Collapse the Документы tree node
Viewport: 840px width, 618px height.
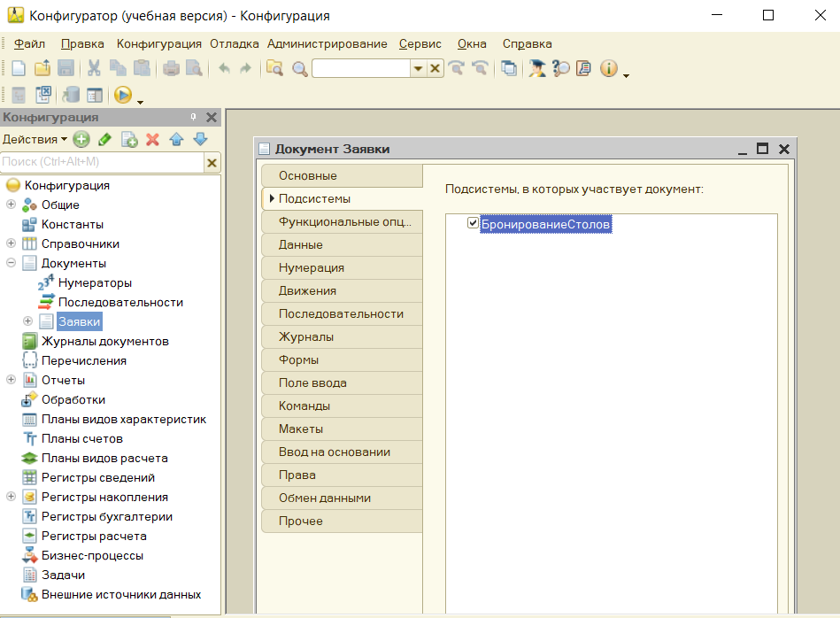point(12,263)
